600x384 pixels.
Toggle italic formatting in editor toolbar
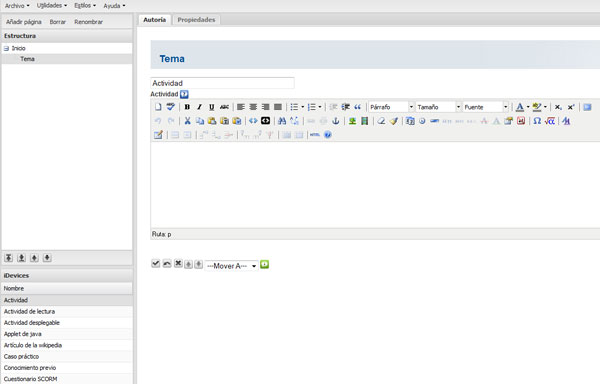(x=199, y=107)
